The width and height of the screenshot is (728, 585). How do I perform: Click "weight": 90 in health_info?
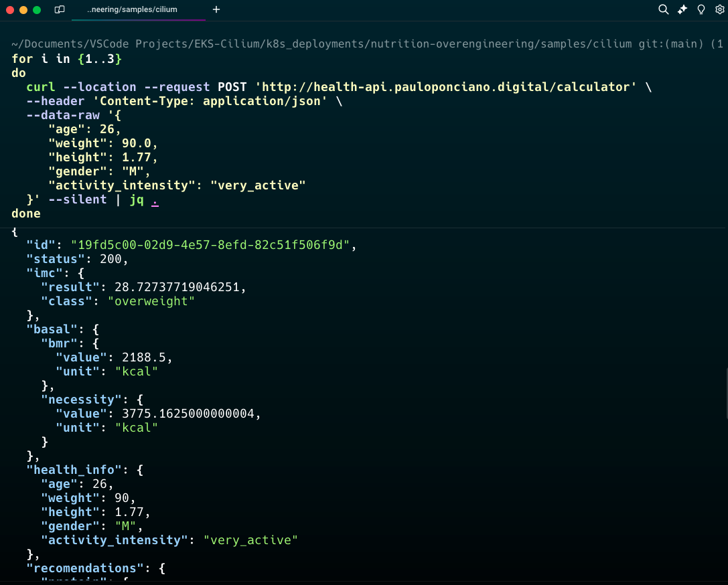pos(88,498)
